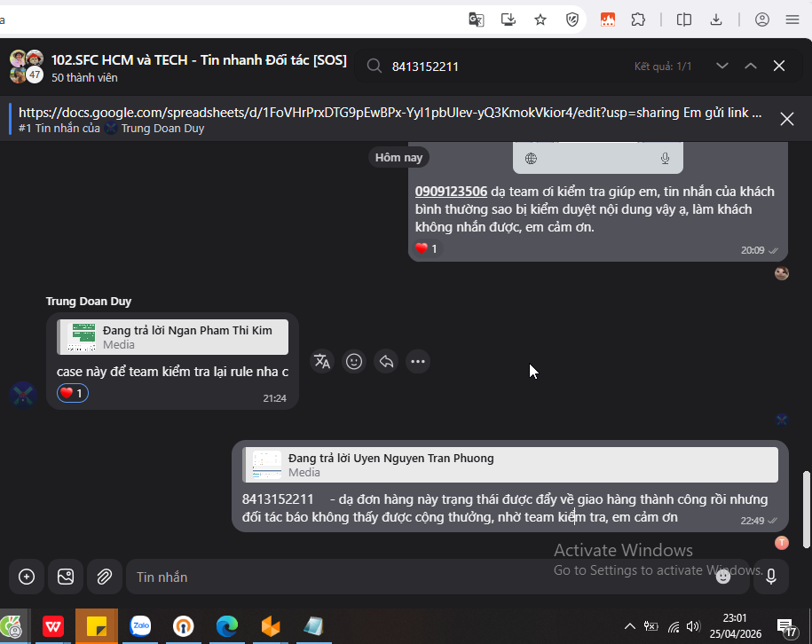Open browser downloads icon
The height and width of the screenshot is (644, 812).
(716, 20)
